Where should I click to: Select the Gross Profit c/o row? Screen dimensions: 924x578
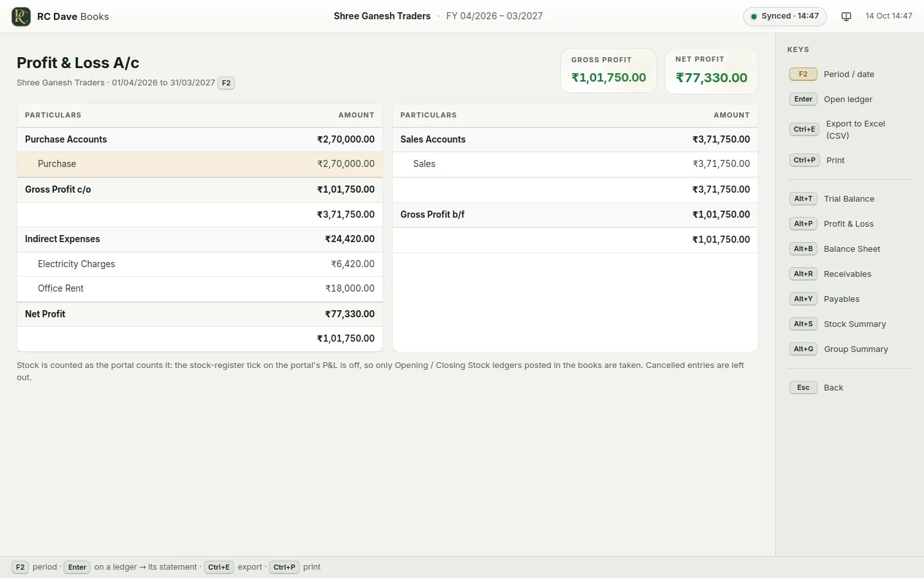tap(200, 189)
